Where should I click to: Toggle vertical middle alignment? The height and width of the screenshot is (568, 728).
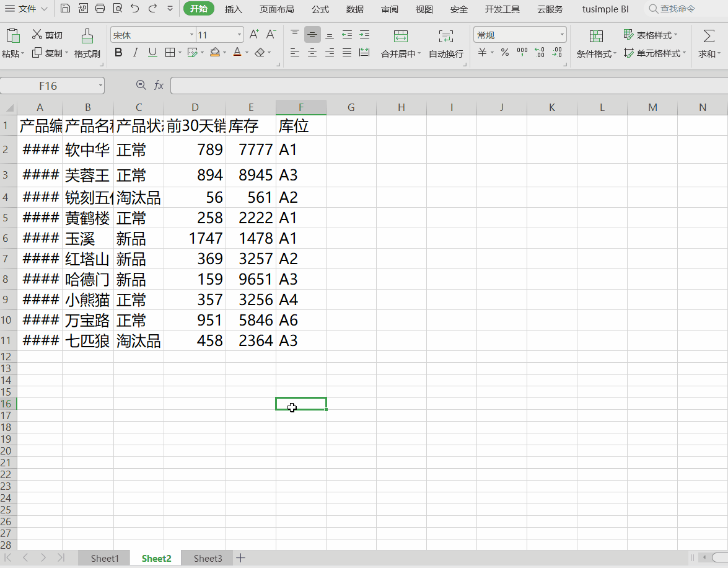pyautogui.click(x=312, y=35)
